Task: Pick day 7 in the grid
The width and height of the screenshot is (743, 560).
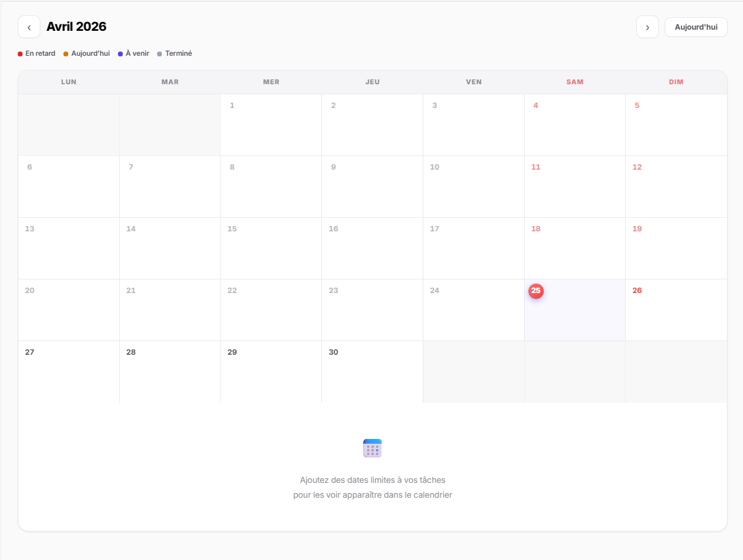Action: pos(170,187)
